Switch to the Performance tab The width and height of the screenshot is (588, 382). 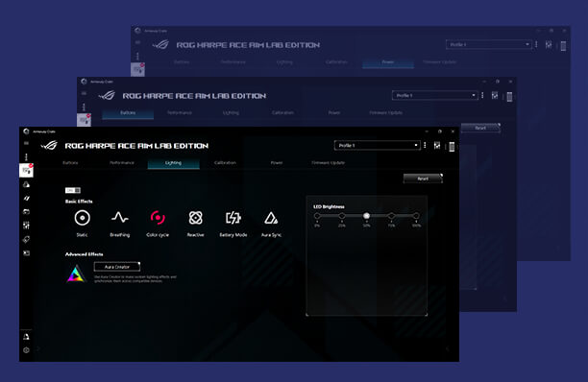point(122,162)
